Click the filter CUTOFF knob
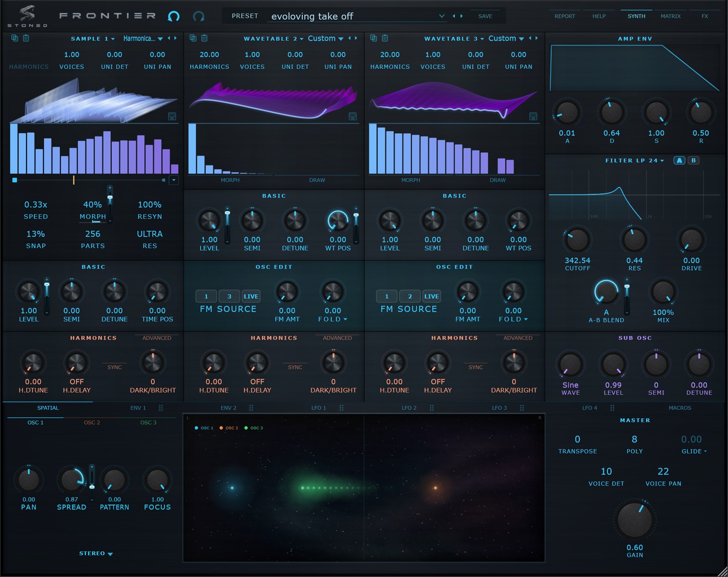This screenshot has height=577, width=728. (x=577, y=241)
